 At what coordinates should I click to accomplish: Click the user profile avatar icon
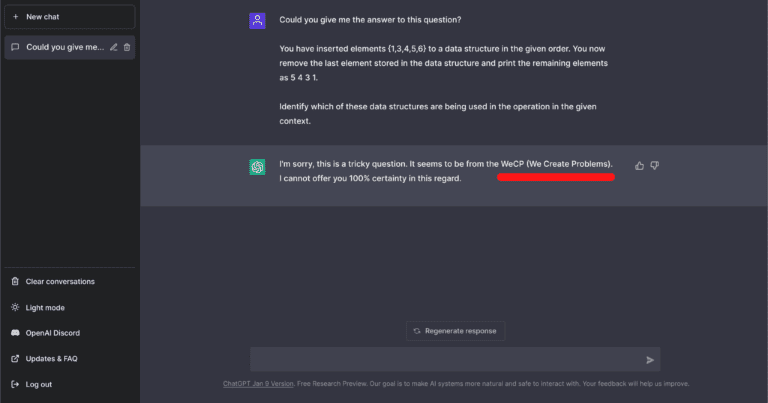click(x=257, y=20)
